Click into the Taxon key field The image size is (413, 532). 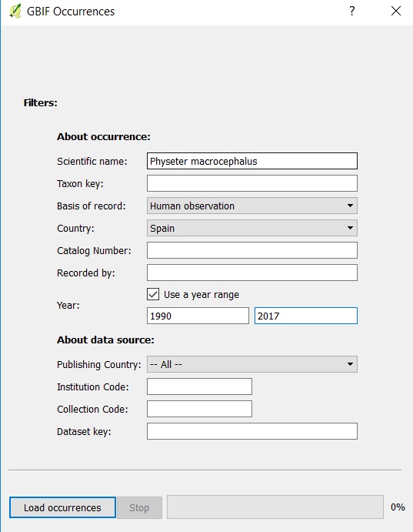pos(252,183)
